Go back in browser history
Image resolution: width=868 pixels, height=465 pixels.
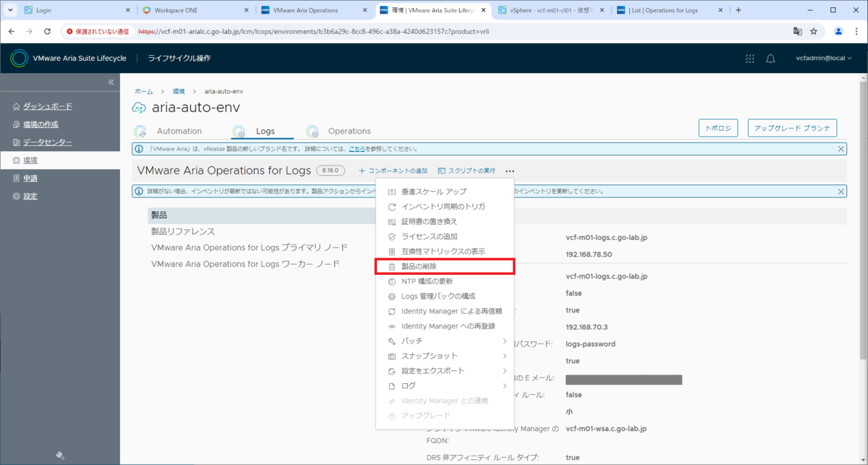tap(12, 32)
